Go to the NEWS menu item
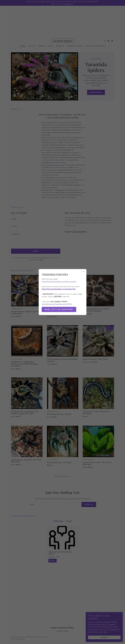This screenshot has height=644, width=125. [42, 46]
